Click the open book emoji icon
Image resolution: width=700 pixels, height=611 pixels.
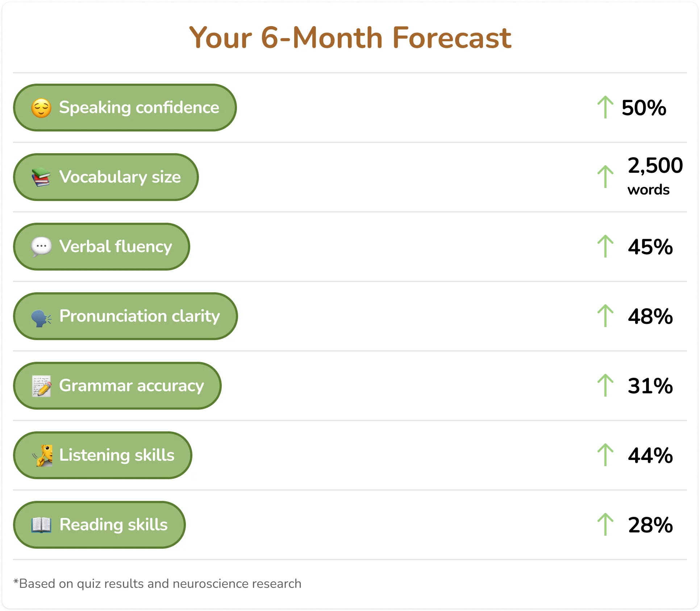[41, 525]
